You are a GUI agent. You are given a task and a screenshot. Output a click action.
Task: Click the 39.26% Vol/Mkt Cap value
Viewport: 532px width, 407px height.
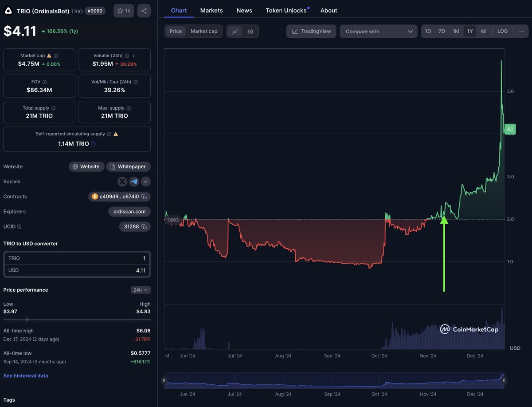coord(114,90)
